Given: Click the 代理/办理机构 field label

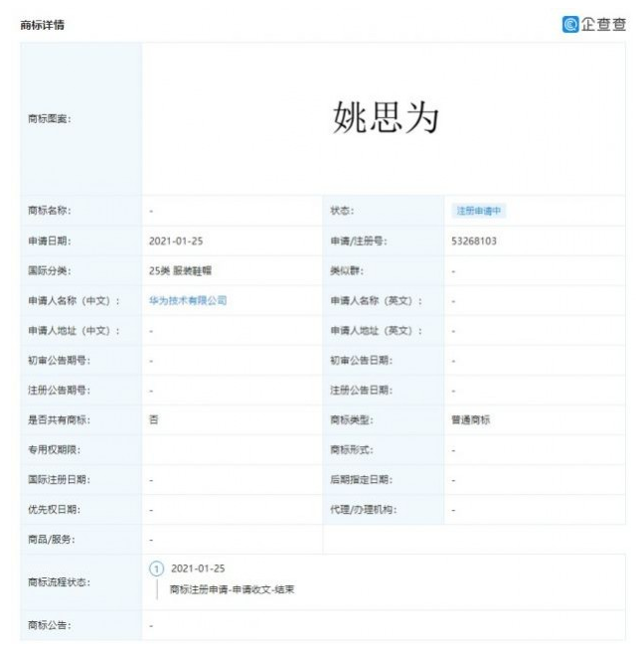Looking at the screenshot, I should (363, 509).
